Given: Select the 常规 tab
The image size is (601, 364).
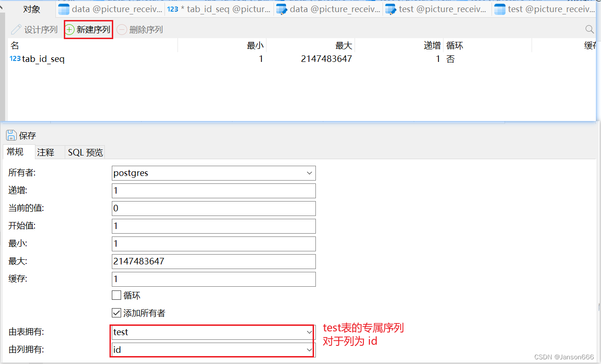Looking at the screenshot, I should [19, 152].
